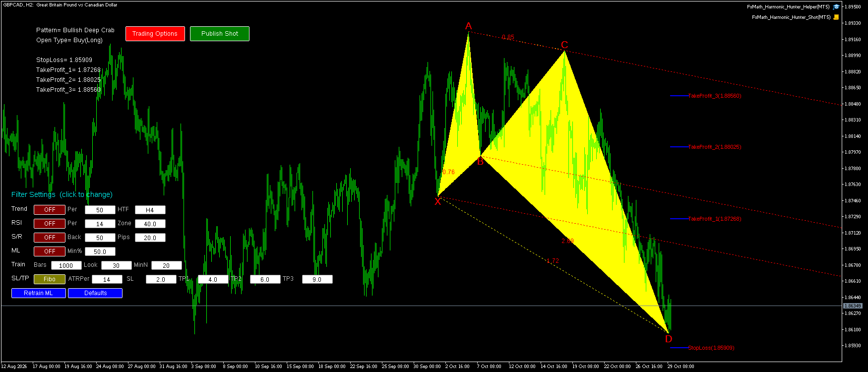
Task: Click the GBPCAD, H2 chart title text
Action: 60,5
